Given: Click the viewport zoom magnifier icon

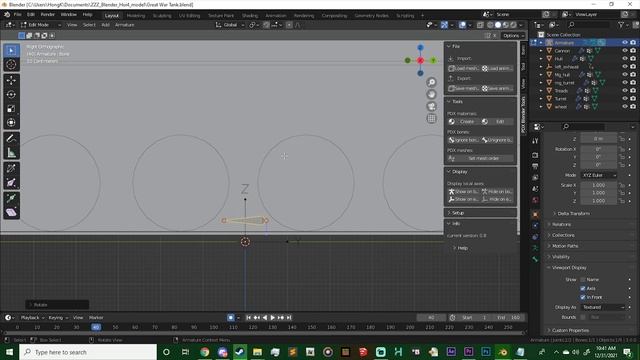Looking at the screenshot, I should pos(431,82).
